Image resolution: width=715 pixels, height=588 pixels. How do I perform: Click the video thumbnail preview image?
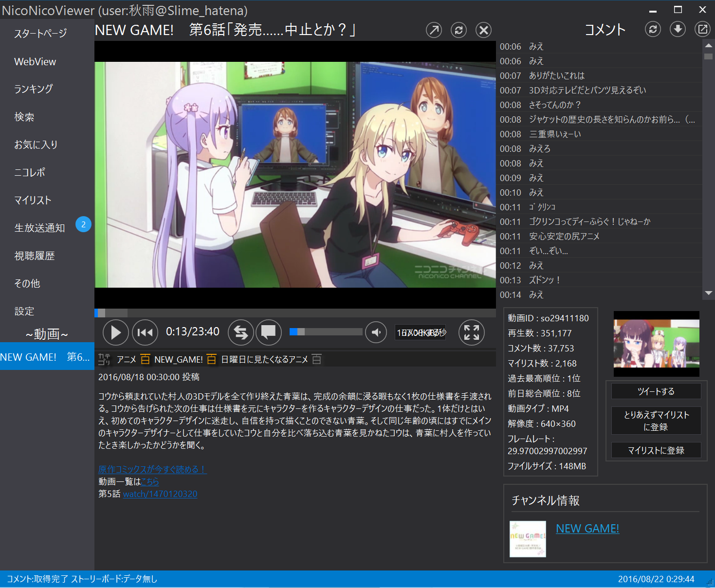click(656, 344)
